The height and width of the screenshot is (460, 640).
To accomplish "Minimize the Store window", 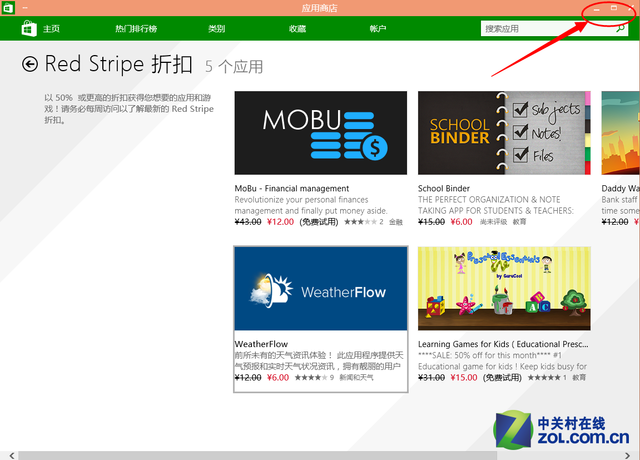I will 597,9.
